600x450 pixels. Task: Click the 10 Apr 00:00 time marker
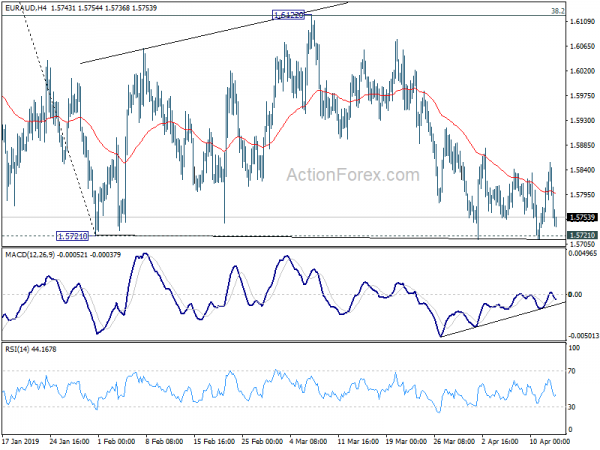coord(549,441)
